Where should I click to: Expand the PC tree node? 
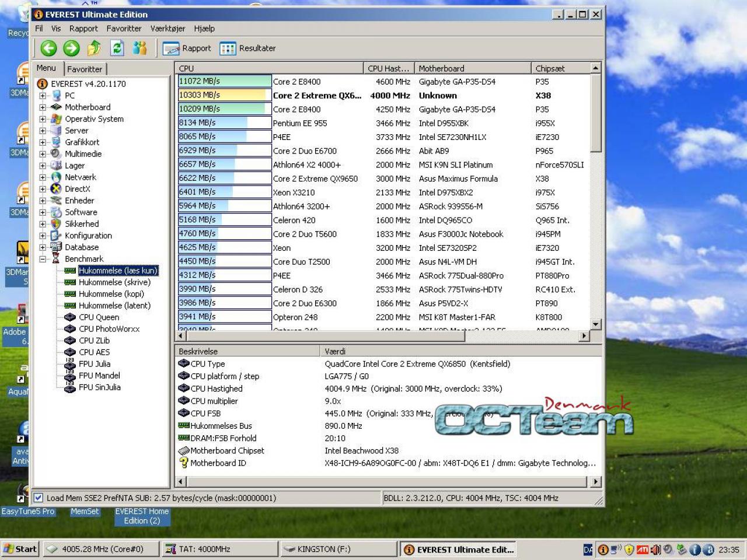point(43,96)
